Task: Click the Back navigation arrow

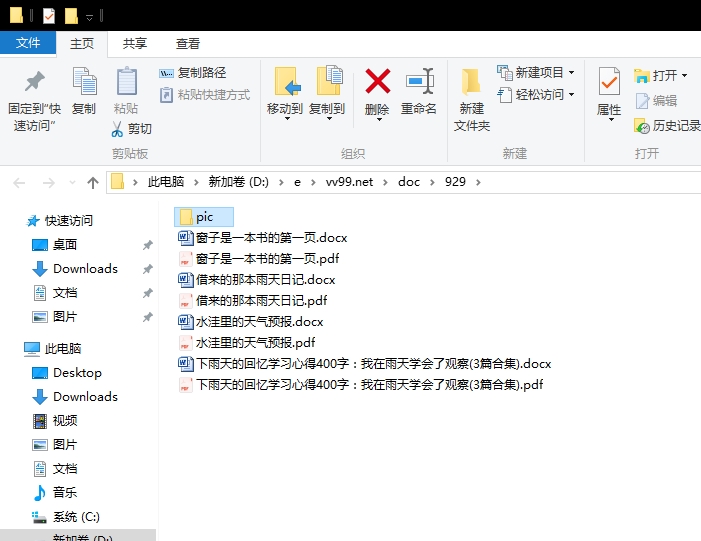Action: pos(19,182)
